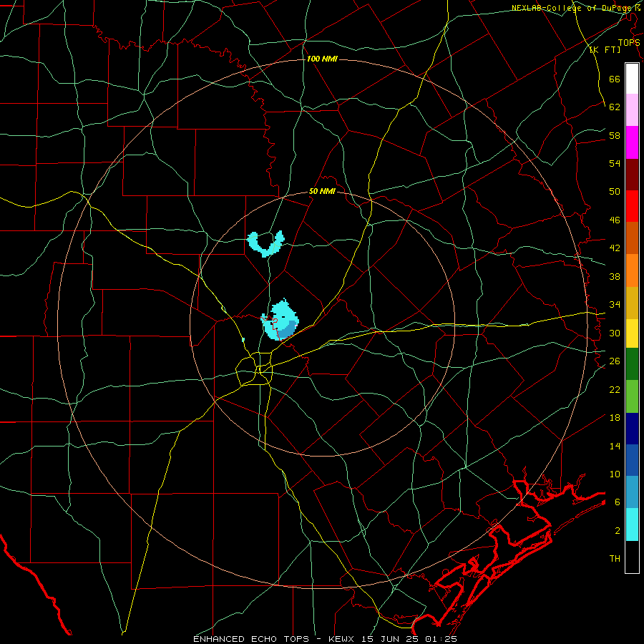Viewport: 644px width, 644px height.
Task: Click legend value '54'
Action: coord(615,163)
